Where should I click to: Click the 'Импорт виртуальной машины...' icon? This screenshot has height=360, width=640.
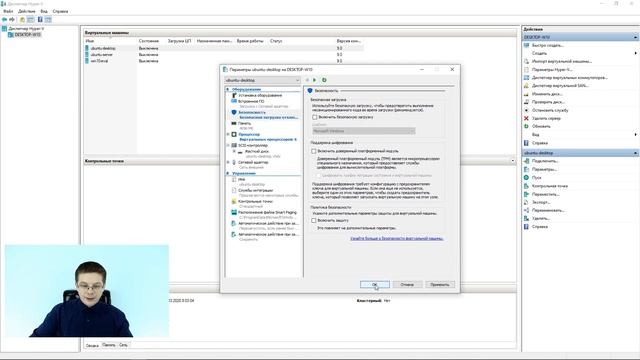[527, 61]
